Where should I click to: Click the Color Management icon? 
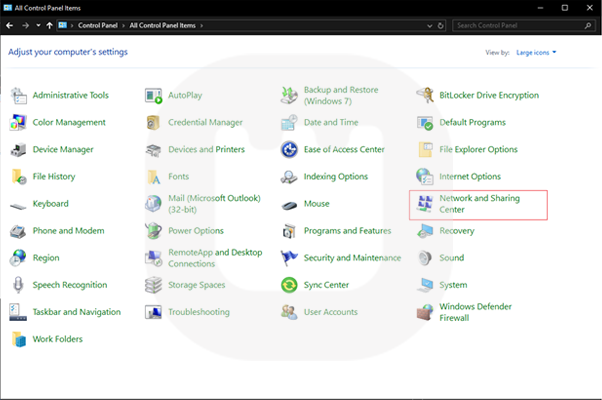pos(18,123)
